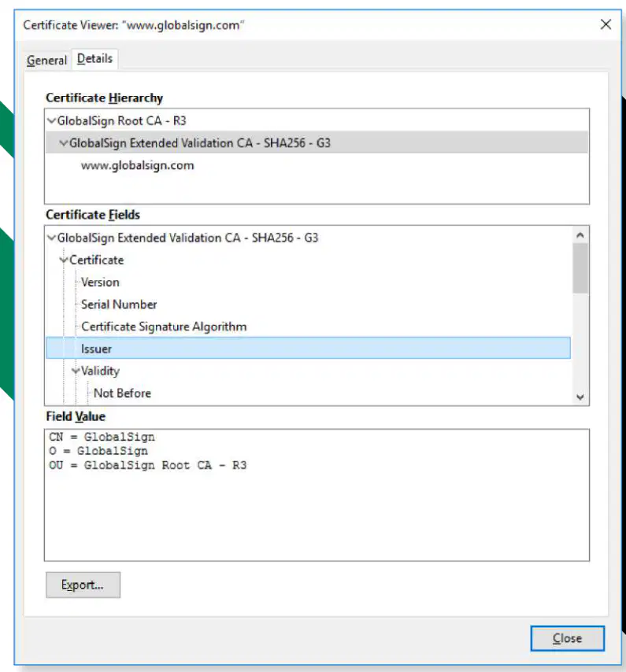Select the Certificate Signature Algorithm field

[x=164, y=327]
